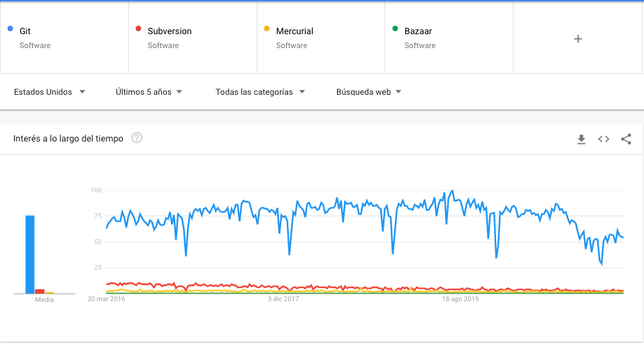Expand the Búsqueda web search type dropdown
This screenshot has width=644, height=343.
point(368,92)
